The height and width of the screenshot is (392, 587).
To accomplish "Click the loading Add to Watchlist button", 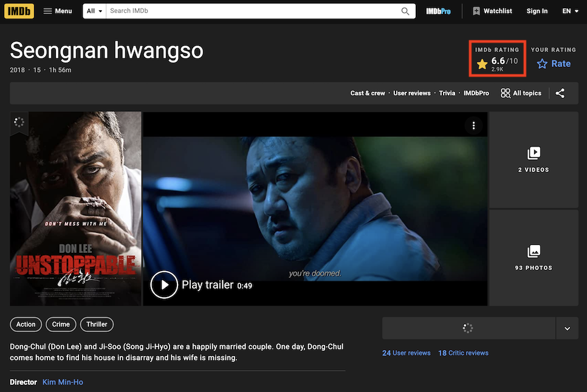I will (x=469, y=328).
